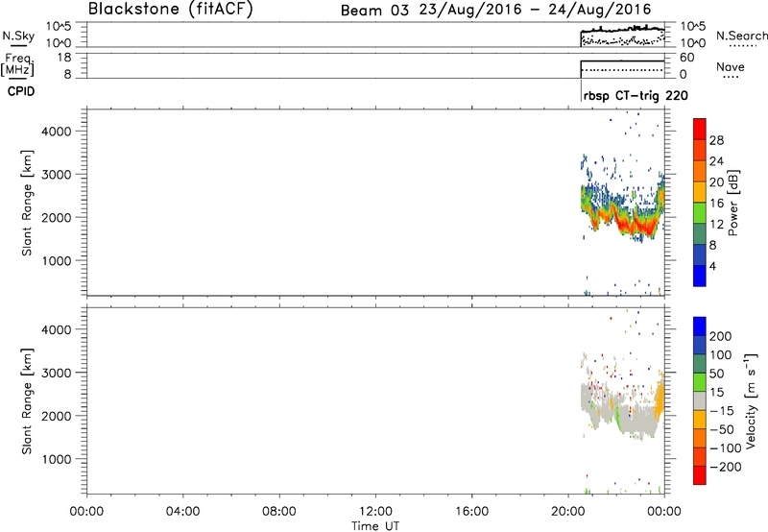The image size is (768, 532).
Task: Click 'Slant Range [km]' label of power panel
Action: click(27, 203)
